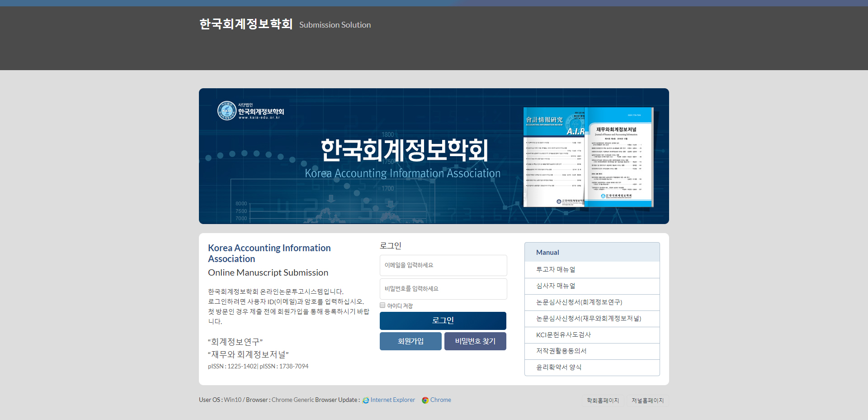Image resolution: width=868 pixels, height=420 pixels.
Task: Click the Korea Accounting Information Association banner subtitle
Action: [402, 173]
